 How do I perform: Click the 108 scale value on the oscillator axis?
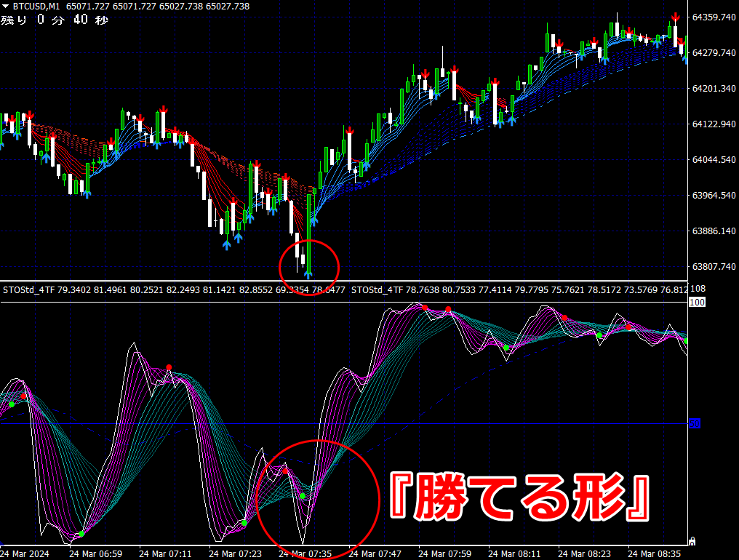pyautogui.click(x=698, y=289)
